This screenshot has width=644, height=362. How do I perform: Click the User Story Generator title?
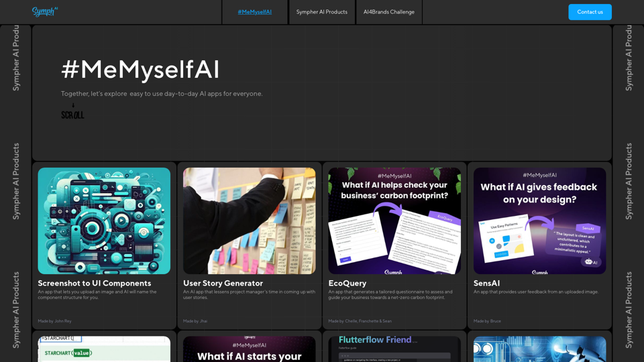(x=223, y=283)
